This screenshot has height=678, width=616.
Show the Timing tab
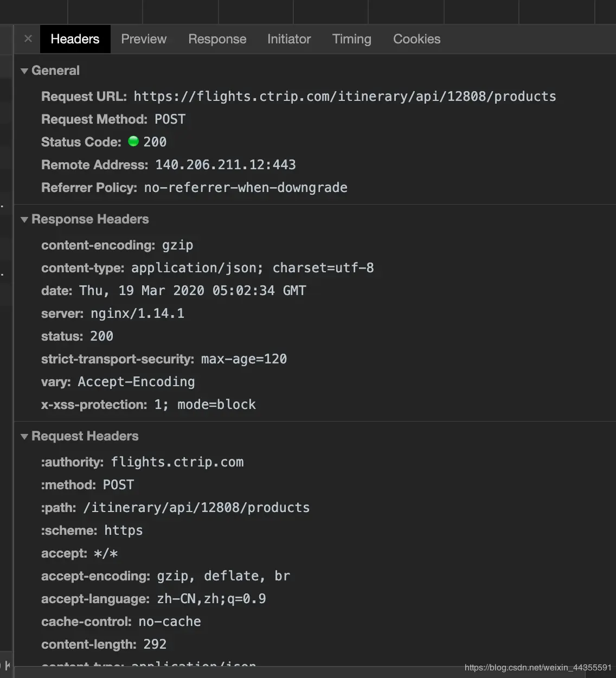click(351, 39)
